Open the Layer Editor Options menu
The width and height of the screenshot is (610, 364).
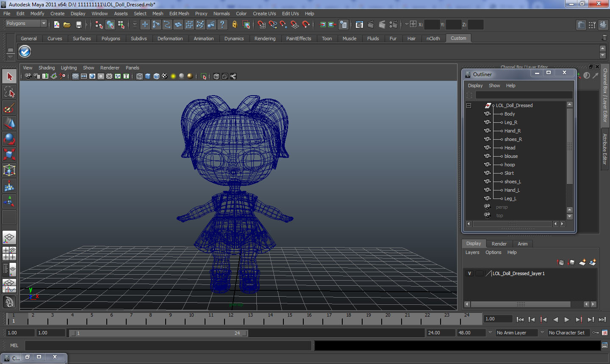coord(494,252)
